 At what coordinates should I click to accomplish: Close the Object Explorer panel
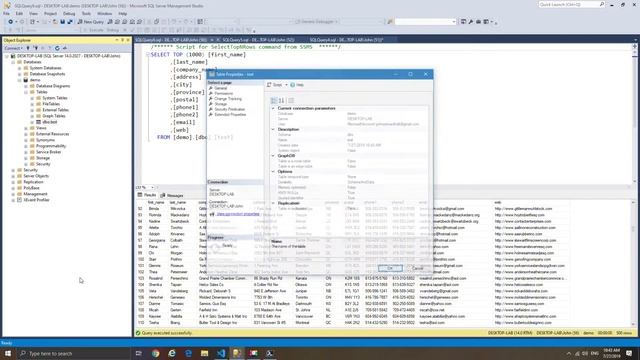[128, 40]
